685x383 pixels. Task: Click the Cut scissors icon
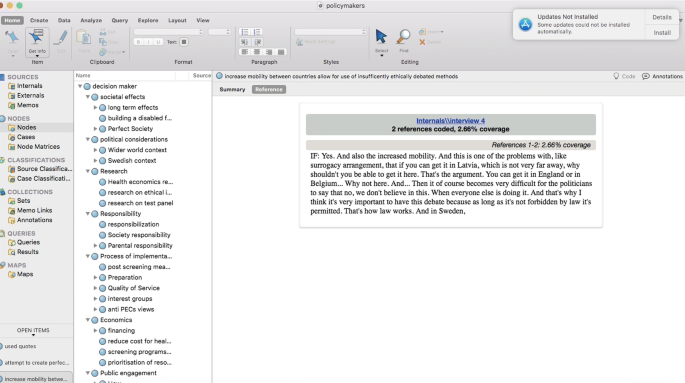103,32
